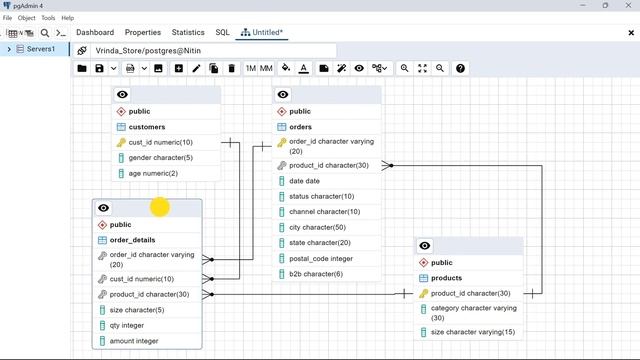Open the Tools menu

(x=48, y=18)
